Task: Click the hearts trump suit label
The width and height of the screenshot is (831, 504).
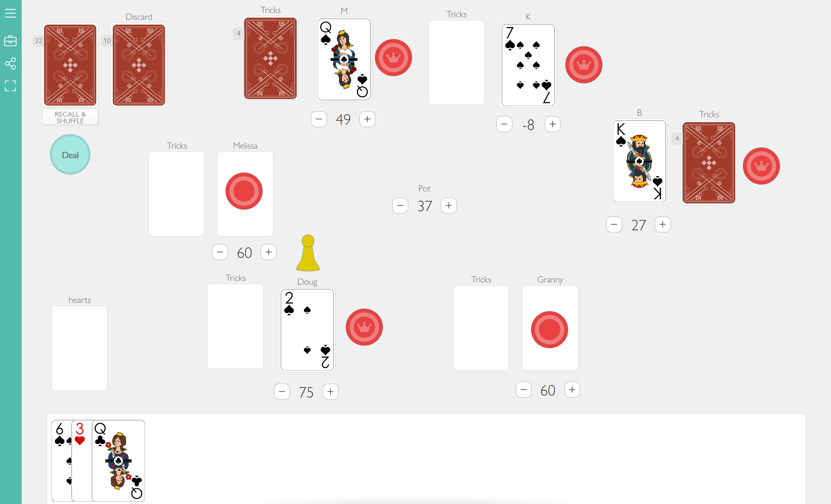Action: click(79, 299)
